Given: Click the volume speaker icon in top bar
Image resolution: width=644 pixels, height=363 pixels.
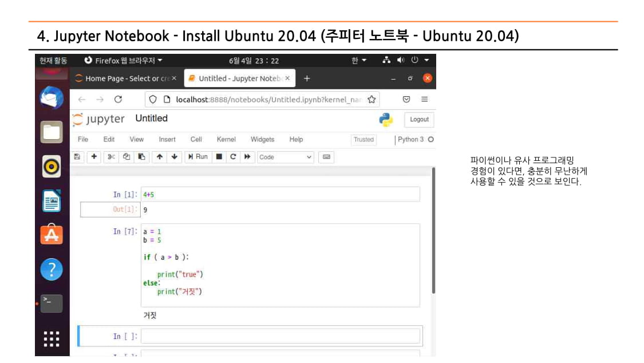Looking at the screenshot, I should coord(401,60).
